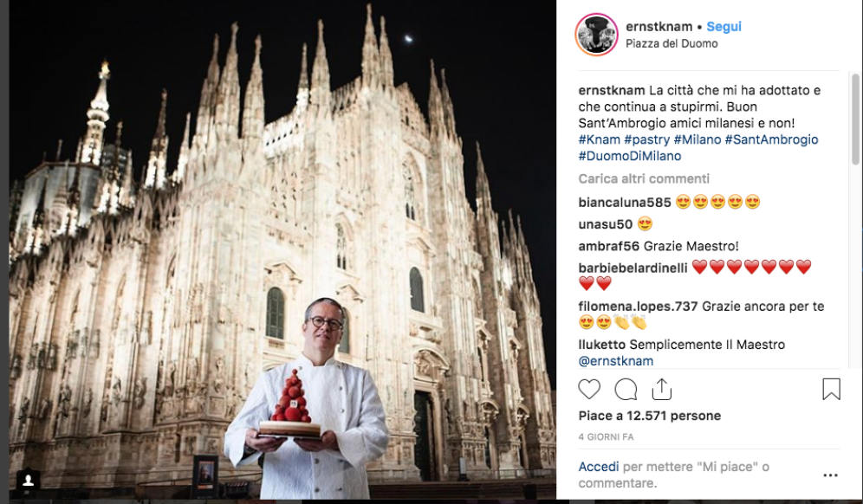Click Accedi to log in
The image size is (863, 504).
599,467
